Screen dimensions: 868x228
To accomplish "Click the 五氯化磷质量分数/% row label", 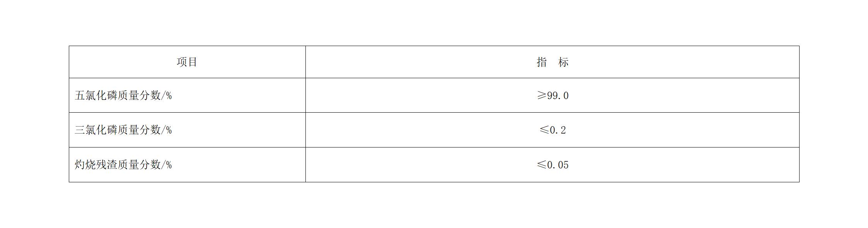I will click(123, 95).
